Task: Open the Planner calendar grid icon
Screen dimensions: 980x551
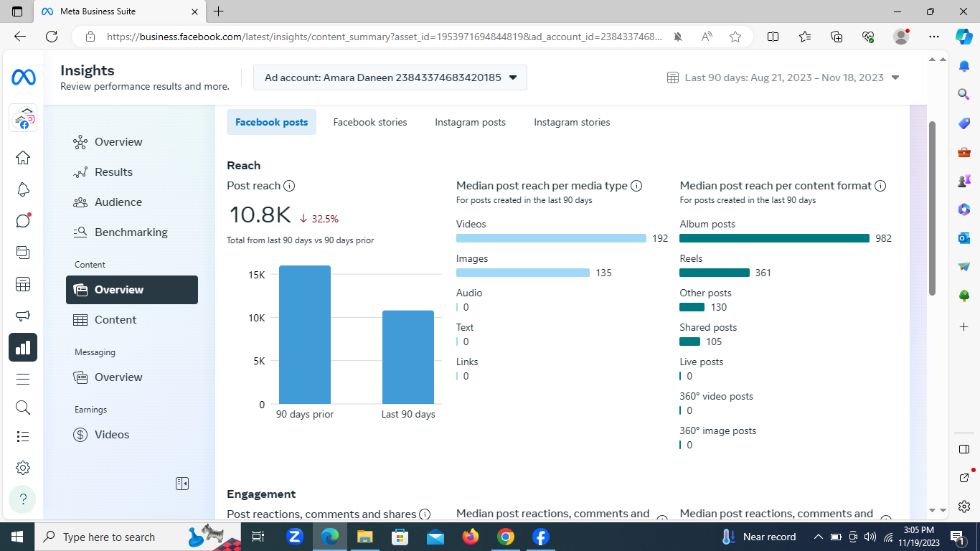Action: 23,284
